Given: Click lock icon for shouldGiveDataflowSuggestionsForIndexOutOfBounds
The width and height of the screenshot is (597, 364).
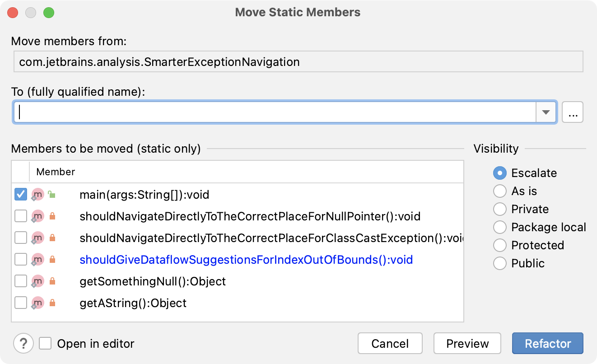Looking at the screenshot, I should pyautogui.click(x=52, y=260).
